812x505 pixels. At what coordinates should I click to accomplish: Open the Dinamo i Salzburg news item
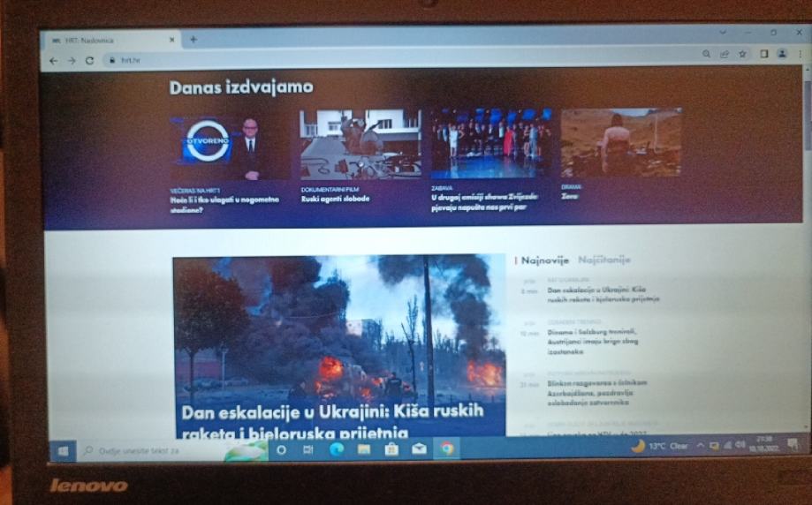[592, 342]
